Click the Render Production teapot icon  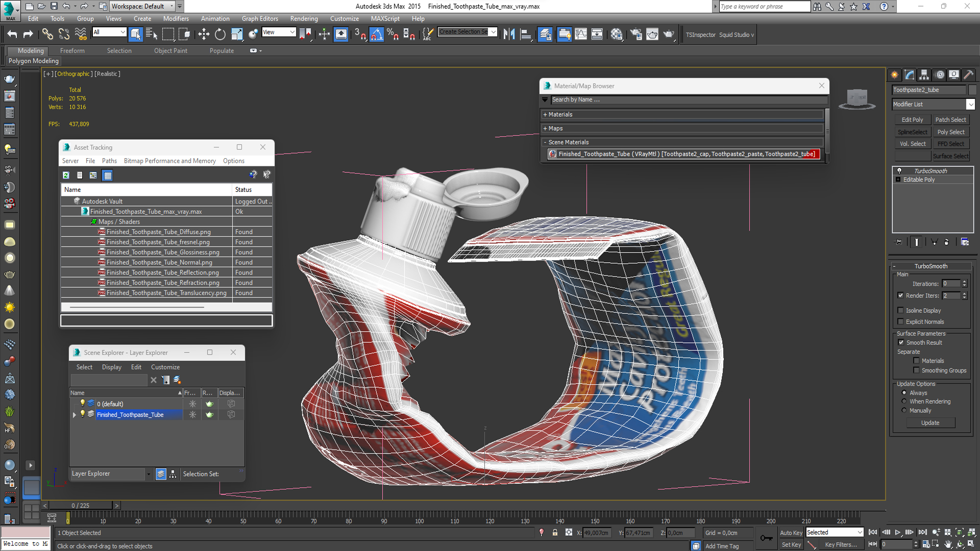[668, 34]
